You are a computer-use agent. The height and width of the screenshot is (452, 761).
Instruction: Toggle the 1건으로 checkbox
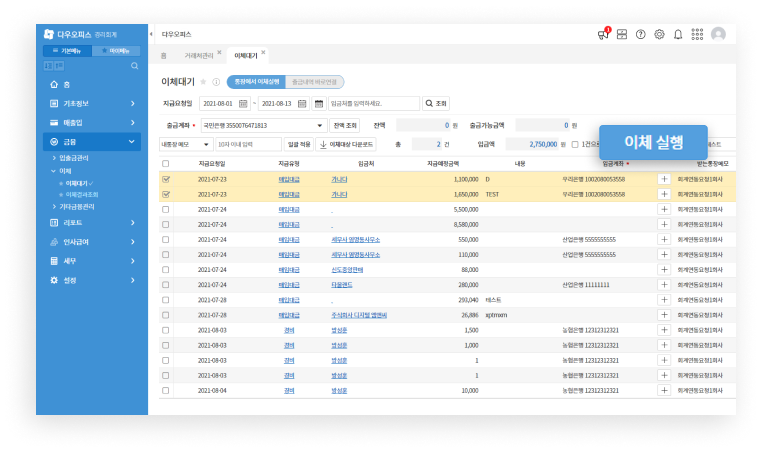575,144
